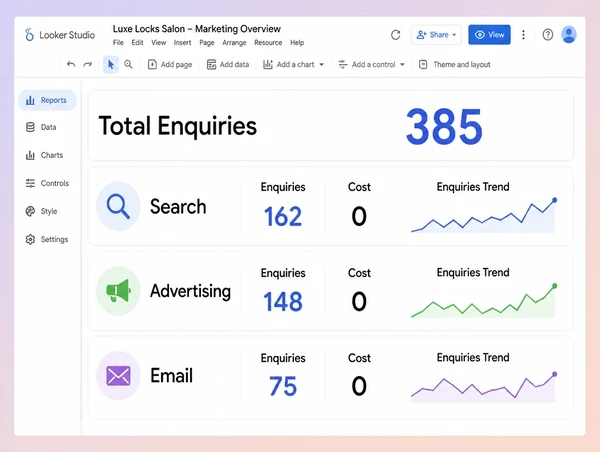Click the Email enquiries value 75
This screenshot has height=452, width=600.
tap(283, 386)
